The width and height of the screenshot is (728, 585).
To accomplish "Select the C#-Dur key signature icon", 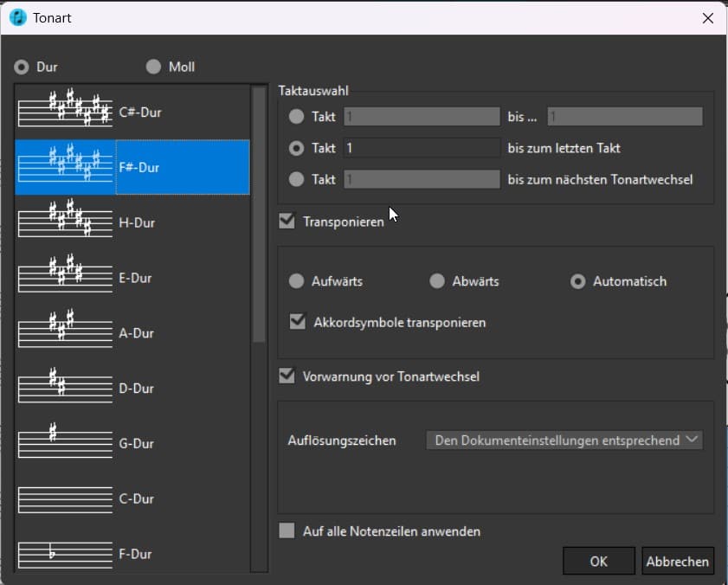I will [66, 112].
